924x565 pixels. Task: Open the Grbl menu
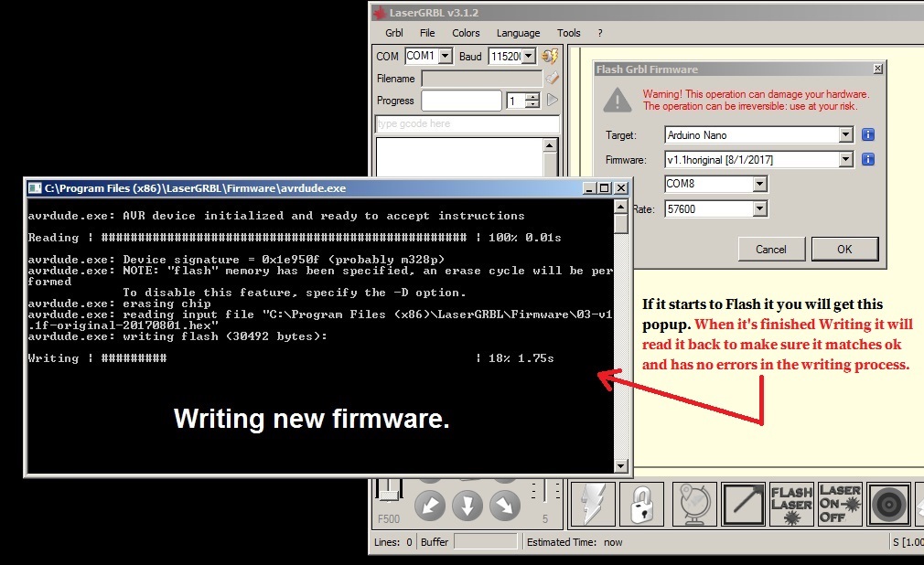[394, 33]
